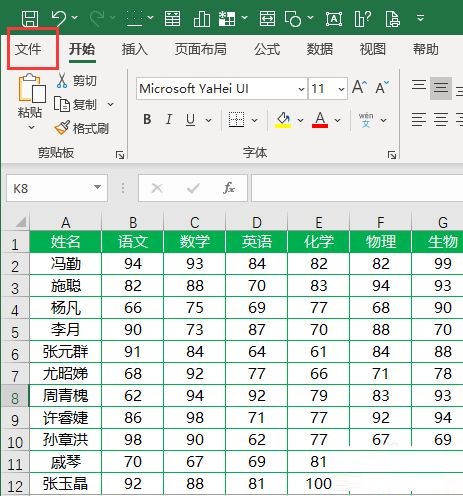This screenshot has width=463, height=496.
Task: Open the font size dropdown
Action: (x=341, y=89)
